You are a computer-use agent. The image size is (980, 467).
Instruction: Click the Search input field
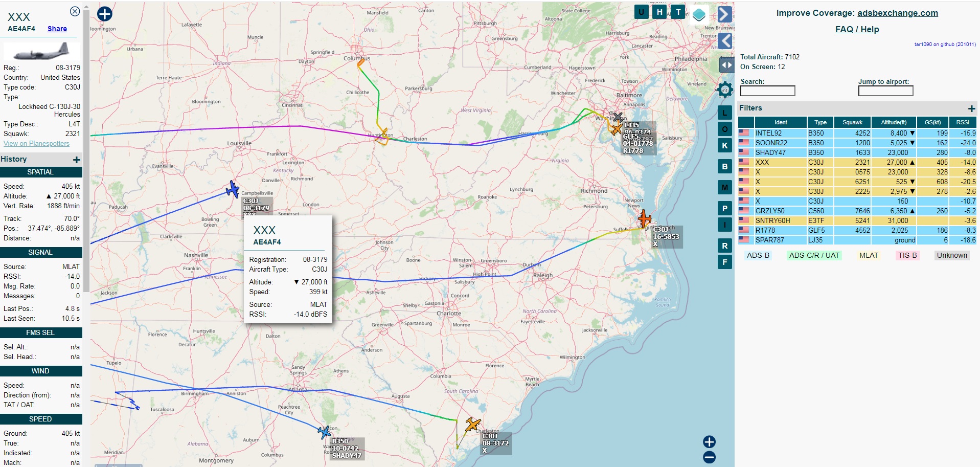pyautogui.click(x=767, y=91)
